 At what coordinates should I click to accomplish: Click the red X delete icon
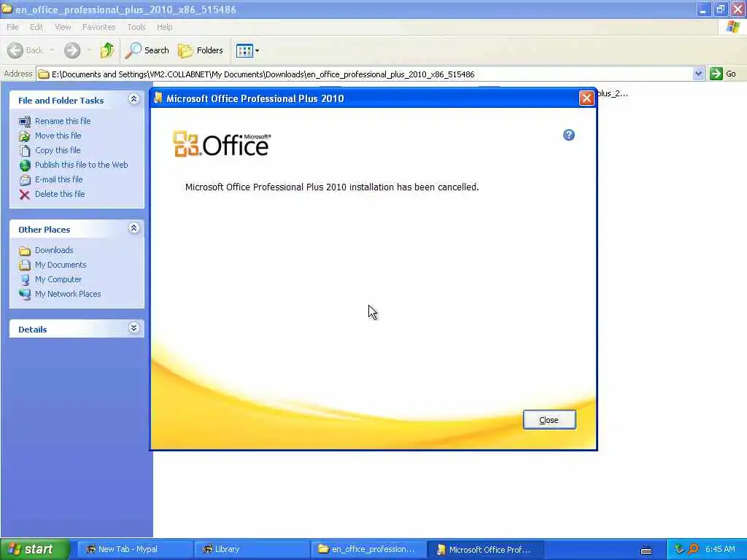click(25, 194)
